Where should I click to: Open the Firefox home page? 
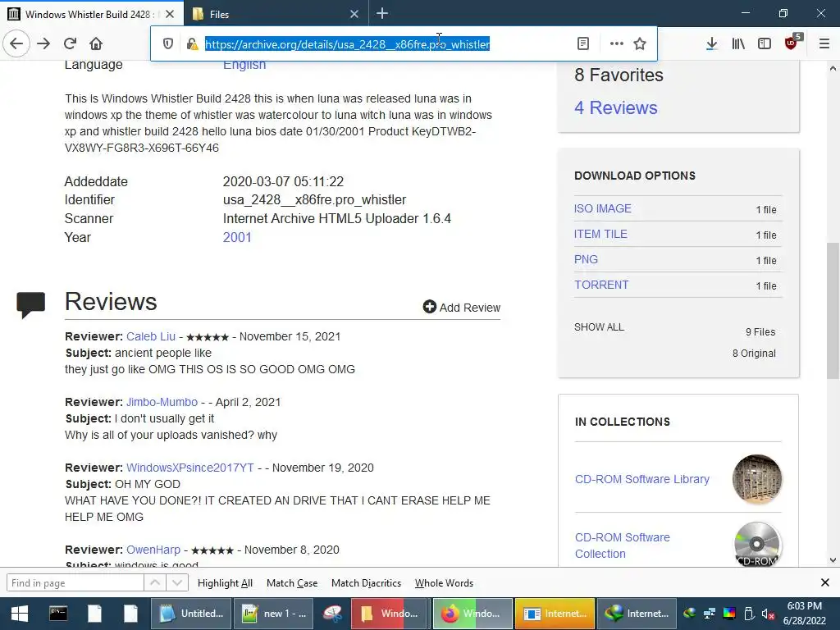(96, 43)
